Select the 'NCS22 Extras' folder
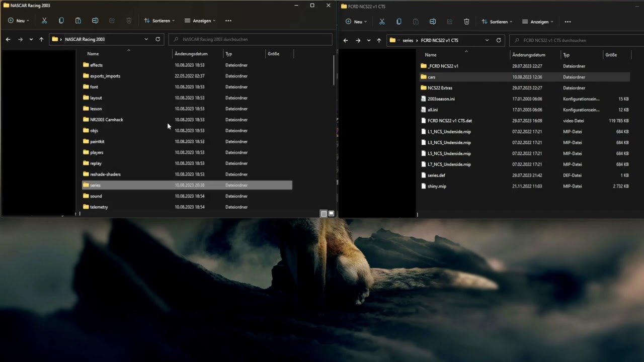Screen dimensions: 644x362 pos(525,88)
